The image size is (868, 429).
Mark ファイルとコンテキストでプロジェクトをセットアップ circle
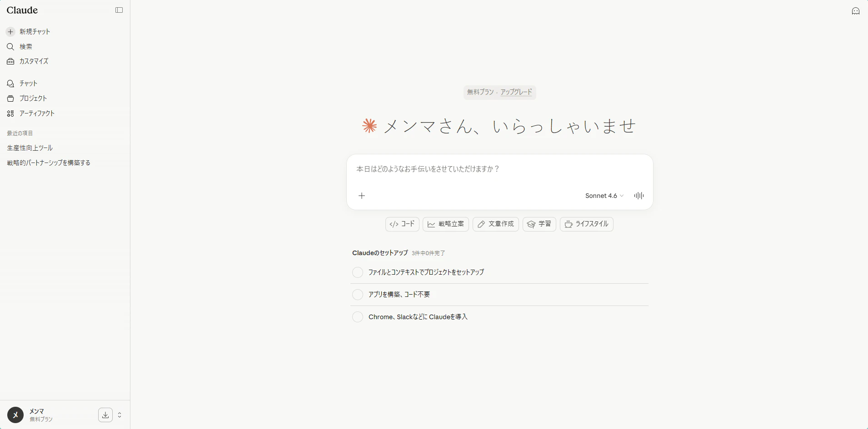358,272
